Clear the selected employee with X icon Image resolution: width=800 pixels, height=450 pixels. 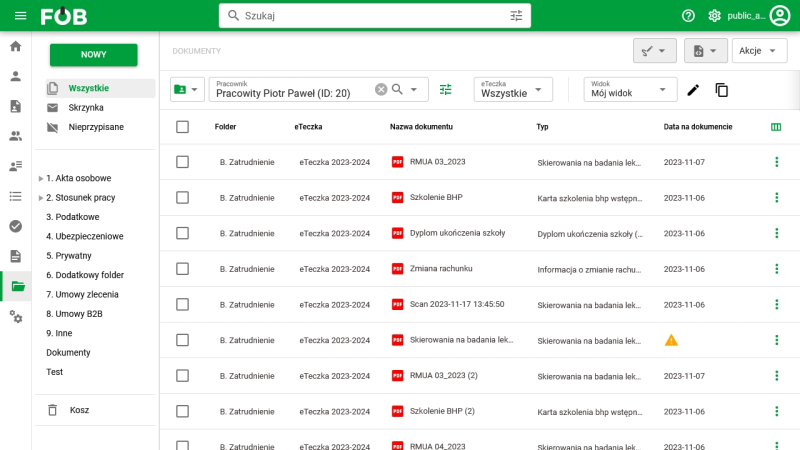[x=381, y=90]
